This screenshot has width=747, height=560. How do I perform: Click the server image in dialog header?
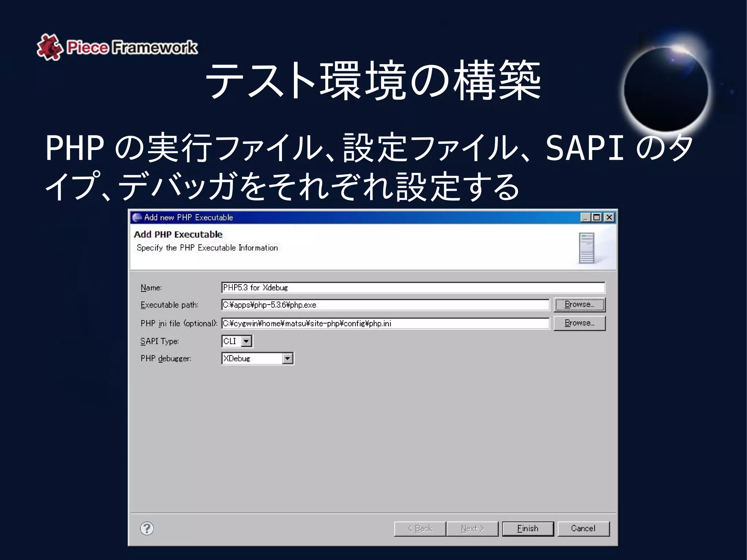[x=587, y=248]
